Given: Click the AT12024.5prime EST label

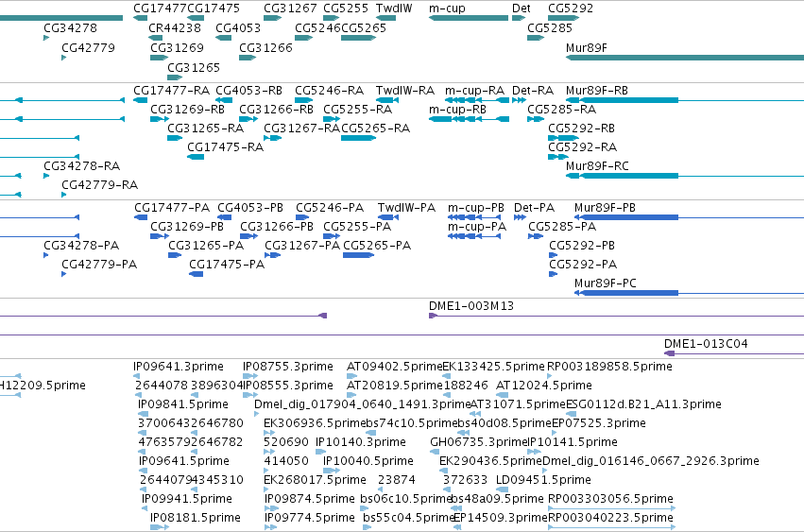Looking at the screenshot, I should 544,386.
